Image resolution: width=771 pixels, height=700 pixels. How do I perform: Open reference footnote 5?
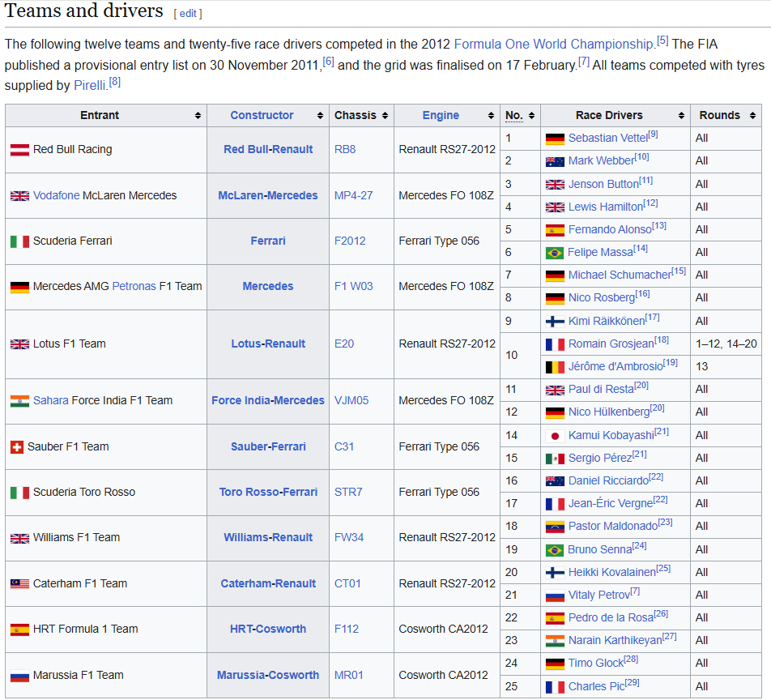pos(662,41)
